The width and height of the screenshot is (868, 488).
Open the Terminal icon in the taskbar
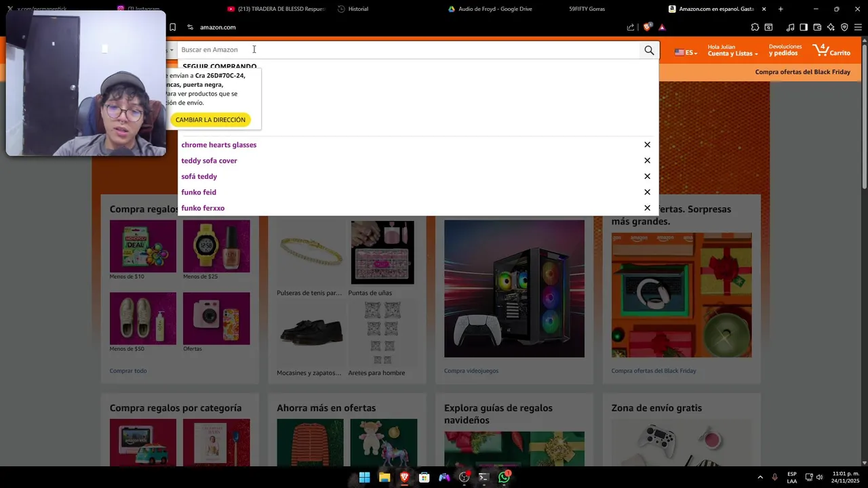(484, 477)
